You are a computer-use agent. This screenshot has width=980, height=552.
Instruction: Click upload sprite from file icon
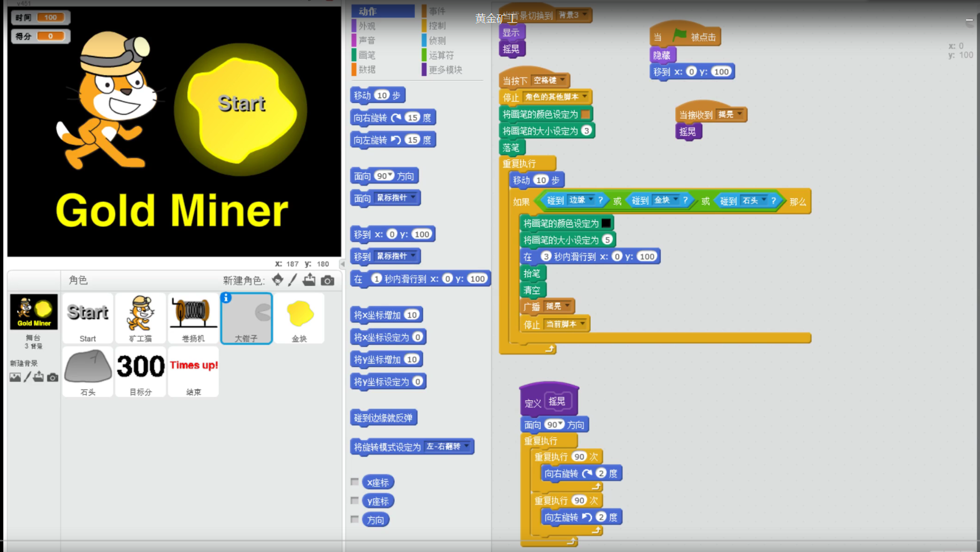[x=309, y=280]
